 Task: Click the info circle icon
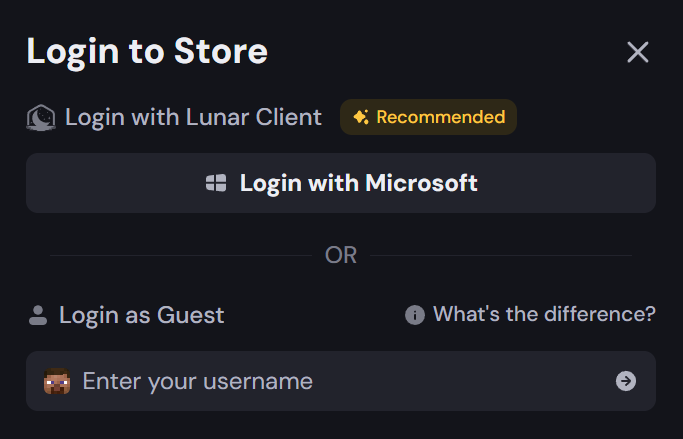415,314
